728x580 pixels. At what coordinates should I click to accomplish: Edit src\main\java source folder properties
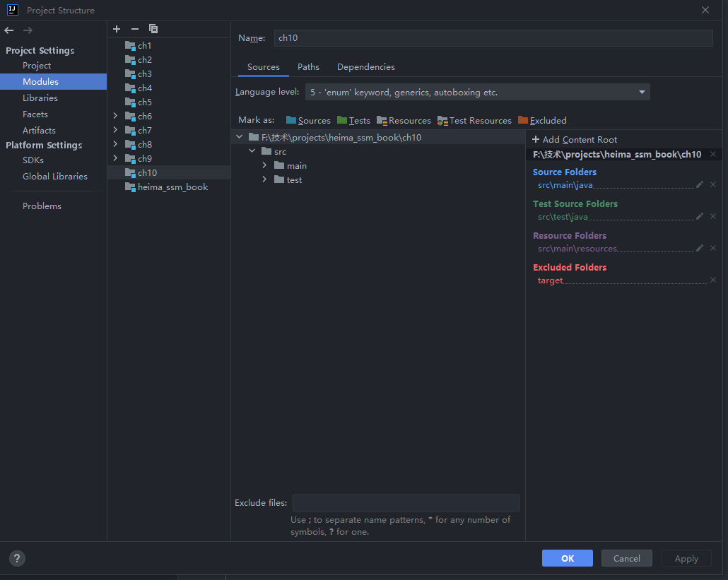pos(700,184)
